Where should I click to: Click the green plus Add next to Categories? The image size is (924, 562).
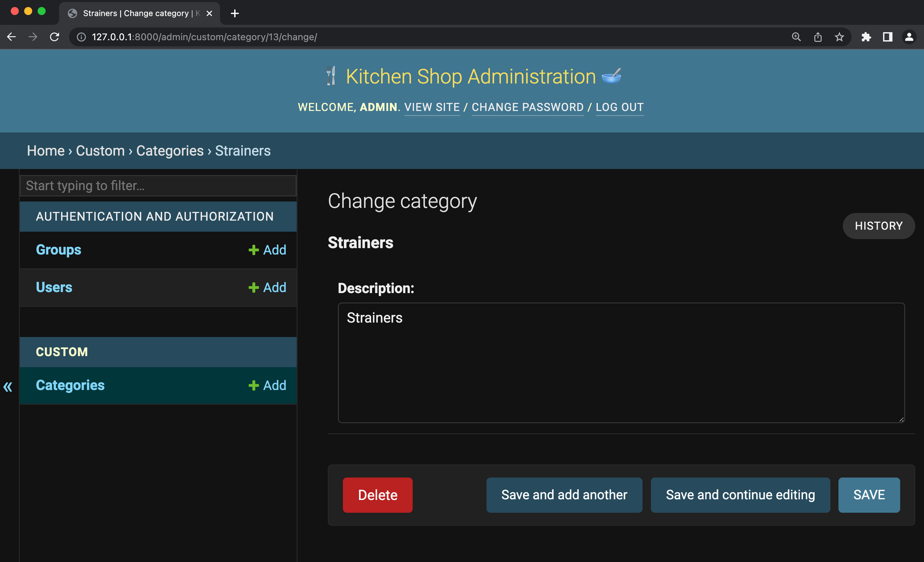point(267,385)
